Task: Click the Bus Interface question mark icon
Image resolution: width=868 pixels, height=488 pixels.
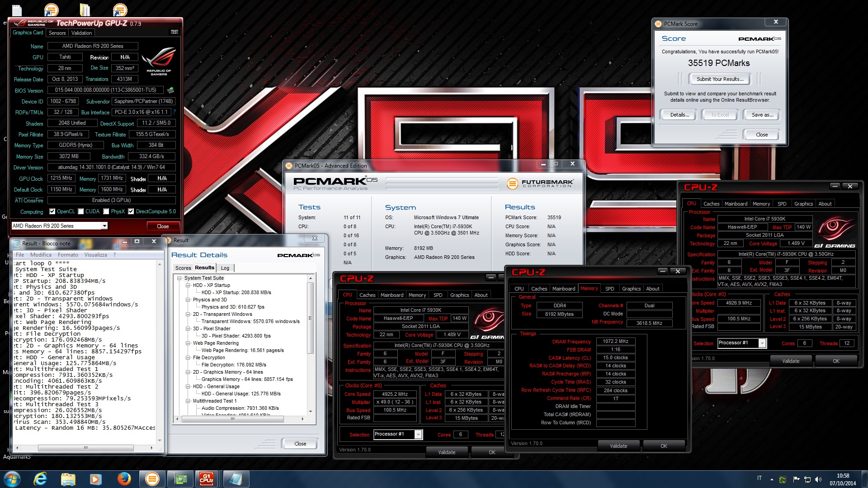Action: pos(174,112)
